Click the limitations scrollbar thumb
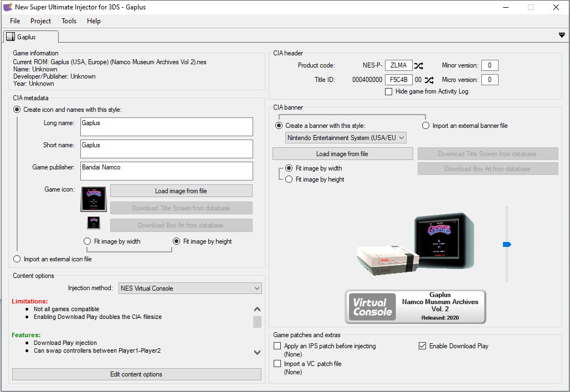The image size is (570, 392). click(258, 322)
